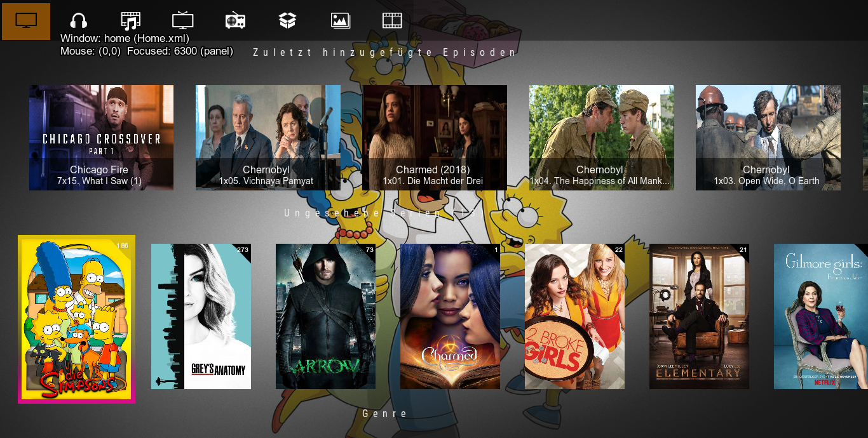Image resolution: width=868 pixels, height=438 pixels.
Task: Open the Live TV icon
Action: (183, 20)
